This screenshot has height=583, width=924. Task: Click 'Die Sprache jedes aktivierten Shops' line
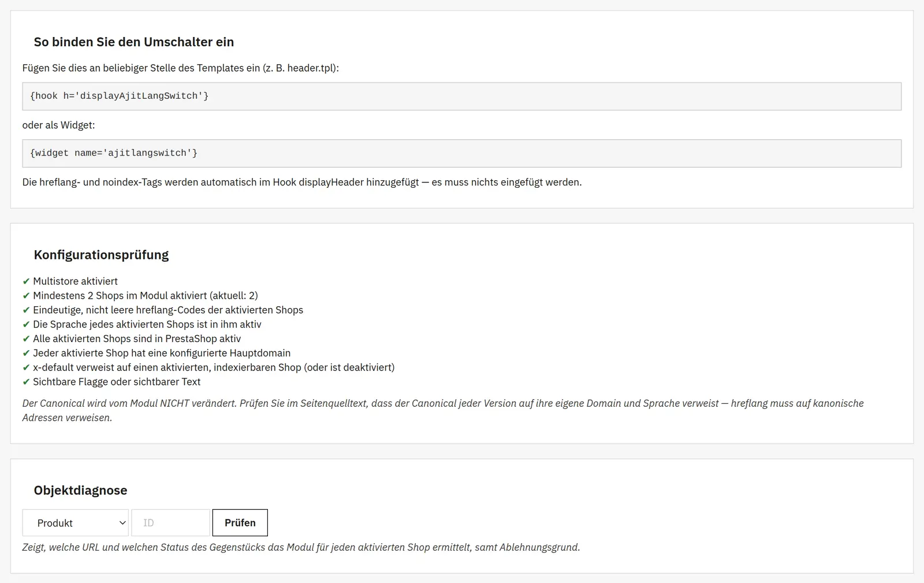pyautogui.click(x=142, y=324)
